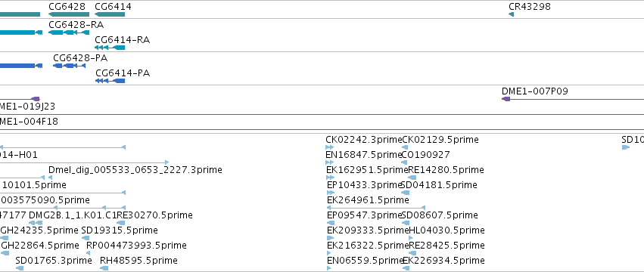Click the RH48595.5prime EST glyph
The height and width of the screenshot is (272, 644).
tap(104, 268)
